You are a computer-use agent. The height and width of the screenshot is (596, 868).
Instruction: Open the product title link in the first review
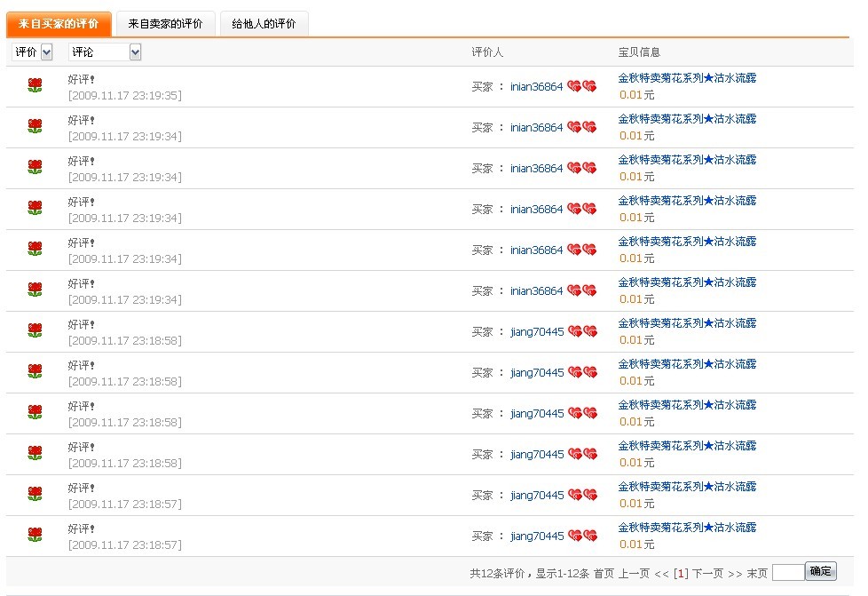[x=687, y=78]
